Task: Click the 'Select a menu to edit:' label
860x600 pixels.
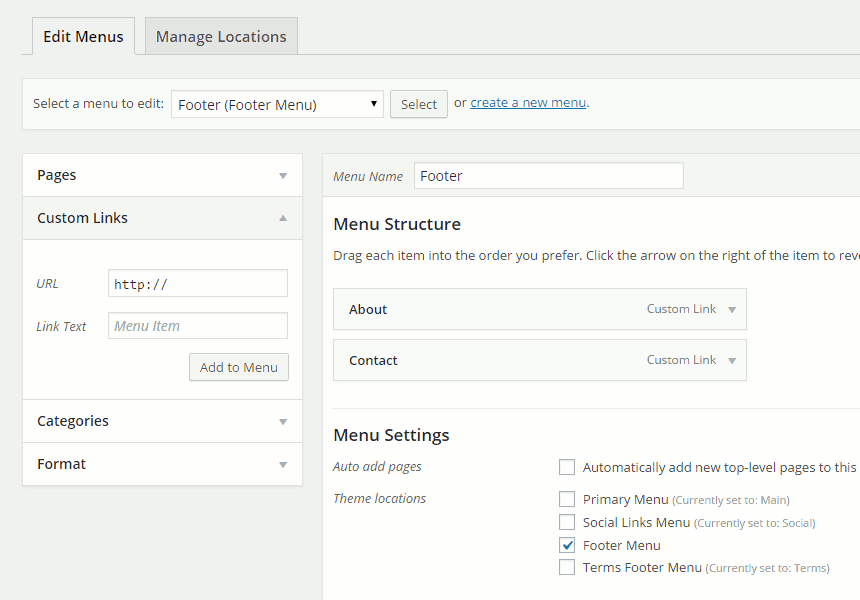Action: point(99,104)
